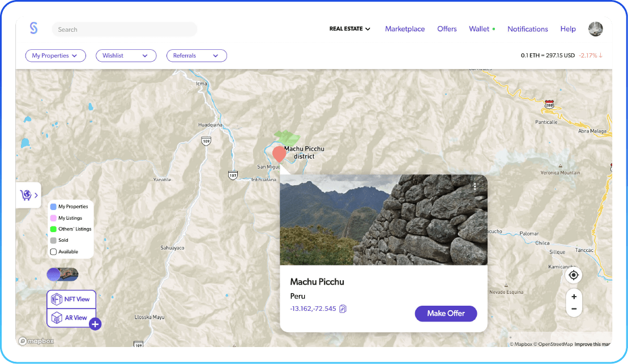Click the Search input field
The height and width of the screenshot is (364, 628).
[124, 29]
